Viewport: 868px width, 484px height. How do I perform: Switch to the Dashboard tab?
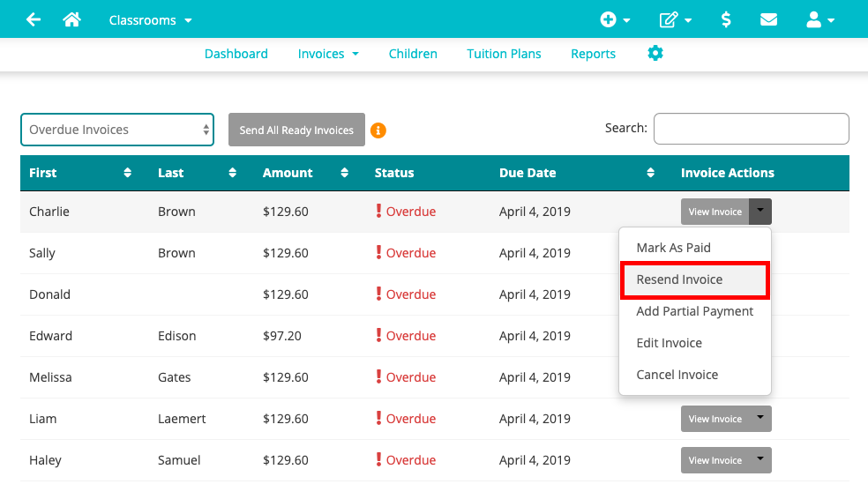tap(236, 54)
